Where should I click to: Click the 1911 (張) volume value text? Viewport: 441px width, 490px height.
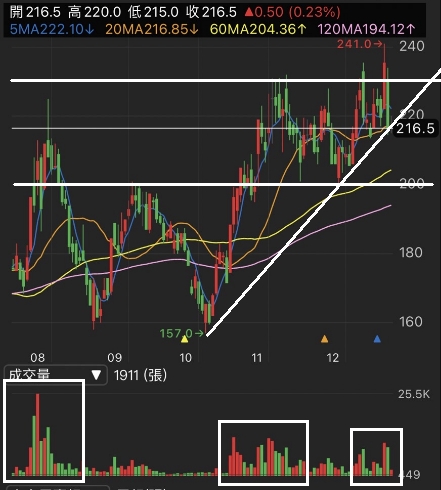[140, 375]
